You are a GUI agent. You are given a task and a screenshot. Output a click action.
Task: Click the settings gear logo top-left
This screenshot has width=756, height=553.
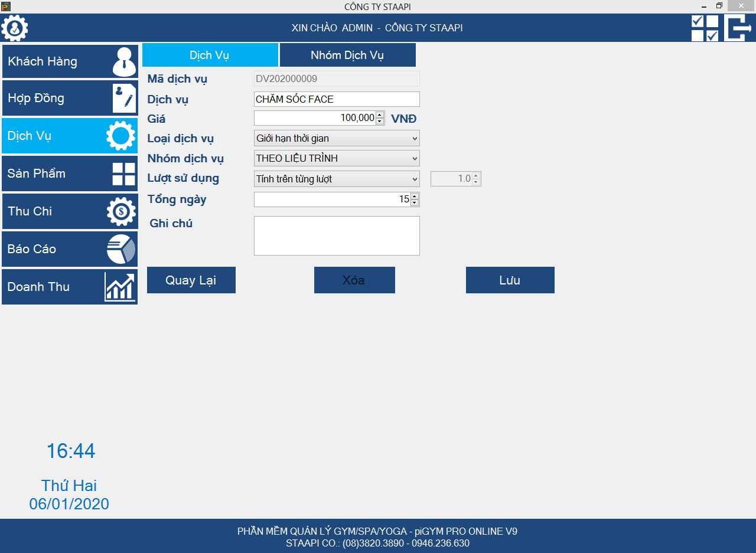[x=15, y=28]
